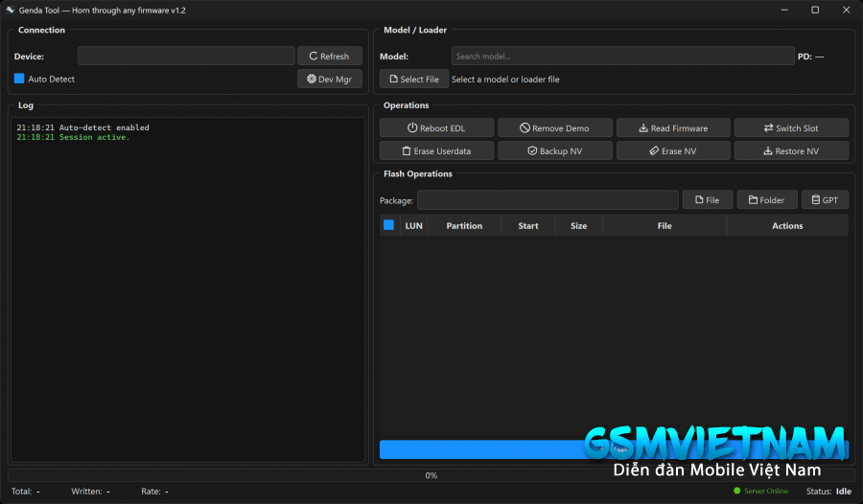Open the Device dropdown list
Screen dimensions: 863x504
point(186,57)
